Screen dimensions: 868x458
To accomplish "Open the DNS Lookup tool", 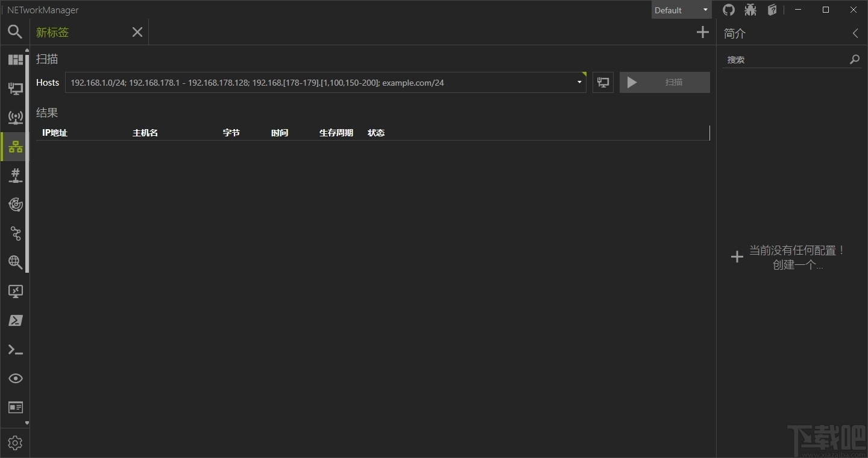I will coord(15,262).
